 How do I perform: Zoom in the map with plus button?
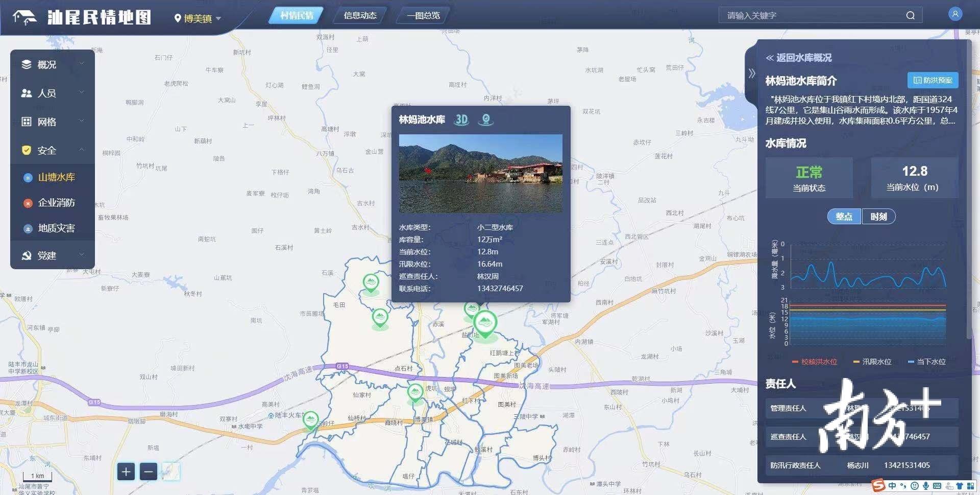[126, 472]
